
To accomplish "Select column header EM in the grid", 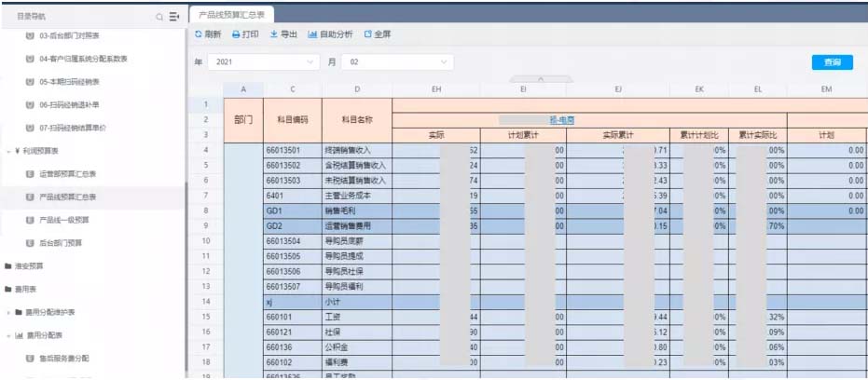I will (826, 89).
